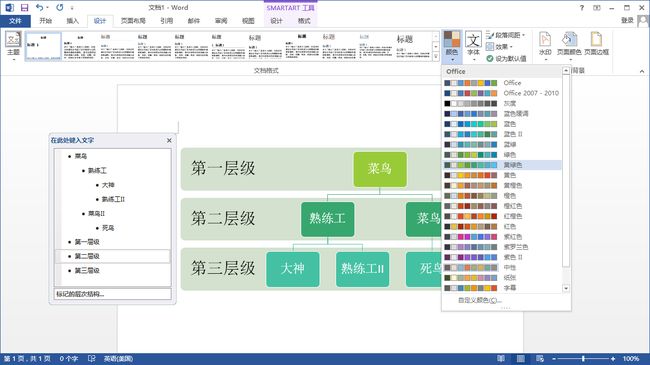Switch to Print Layout view icon
This screenshot has height=365, width=650.
tap(521, 358)
